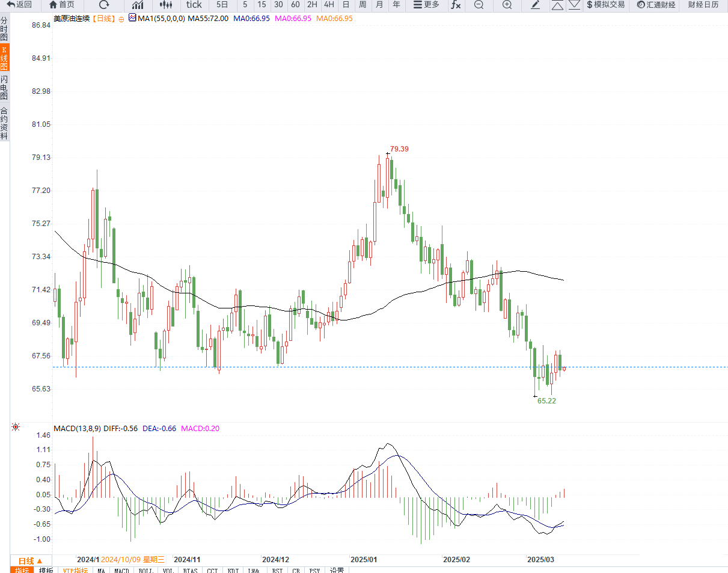Viewport: 728px width, 573px height.
Task: Apply the MA indicator
Action: [x=101, y=570]
